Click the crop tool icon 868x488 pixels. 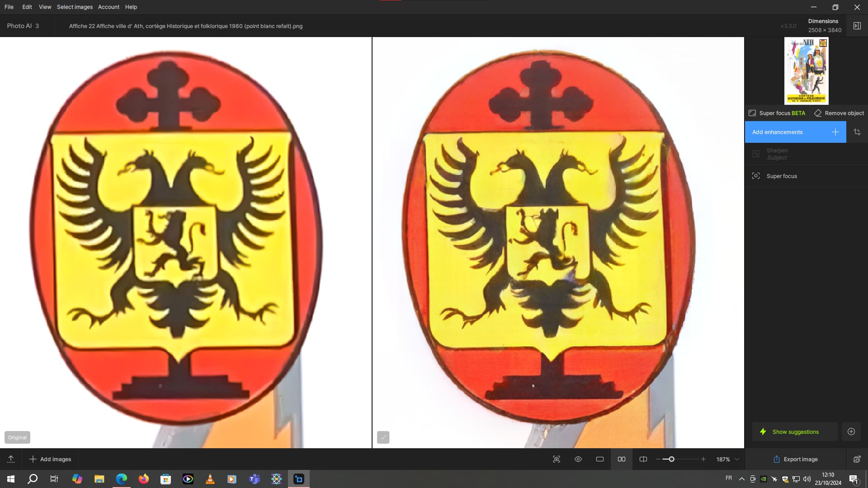point(857,132)
